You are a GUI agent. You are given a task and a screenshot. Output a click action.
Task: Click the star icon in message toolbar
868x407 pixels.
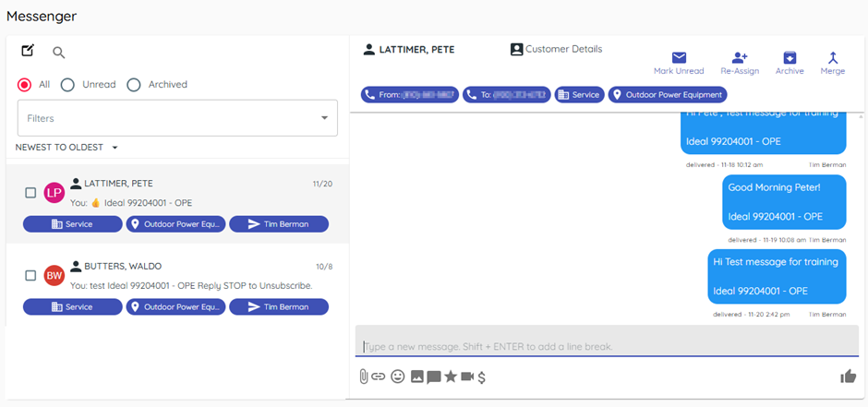(x=451, y=377)
